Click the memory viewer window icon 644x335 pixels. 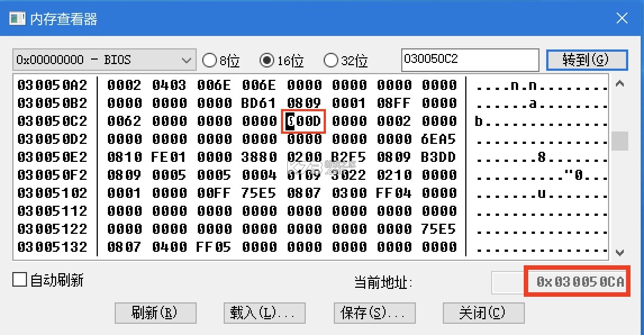coord(17,17)
